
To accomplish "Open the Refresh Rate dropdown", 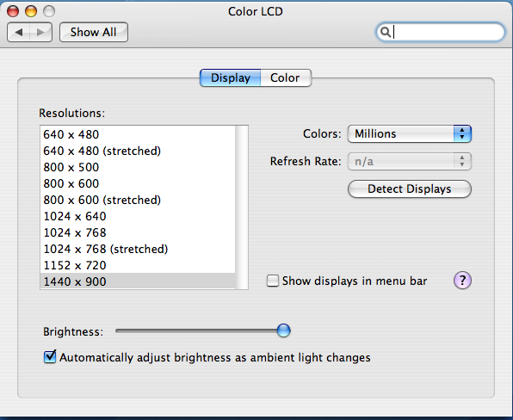I will (x=410, y=161).
